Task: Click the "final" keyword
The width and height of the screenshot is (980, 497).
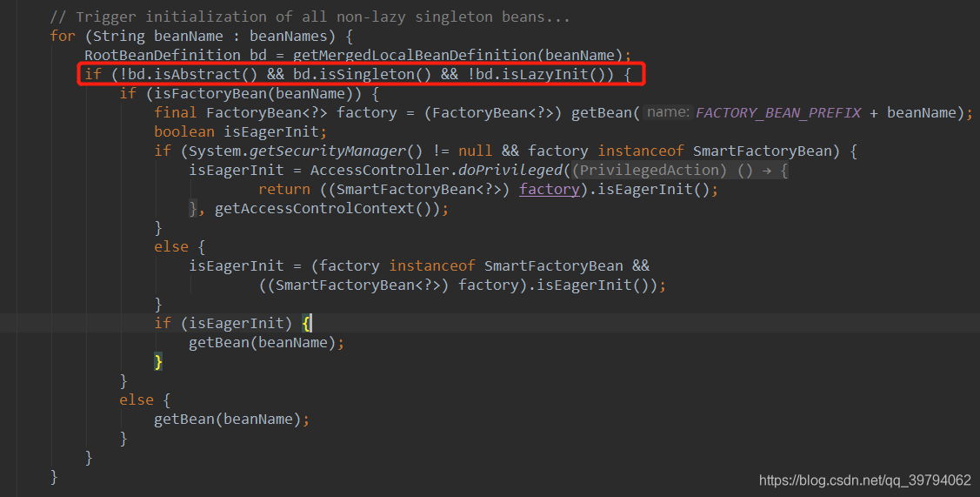Action: point(176,112)
